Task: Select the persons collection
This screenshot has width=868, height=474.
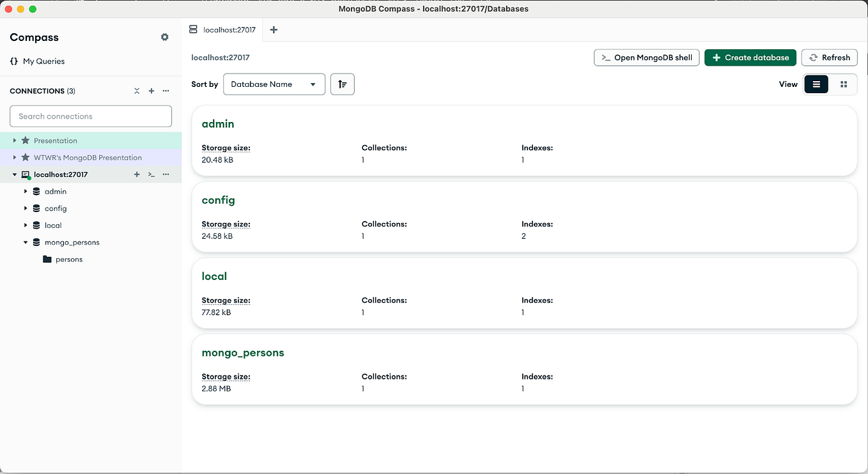Action: point(68,259)
